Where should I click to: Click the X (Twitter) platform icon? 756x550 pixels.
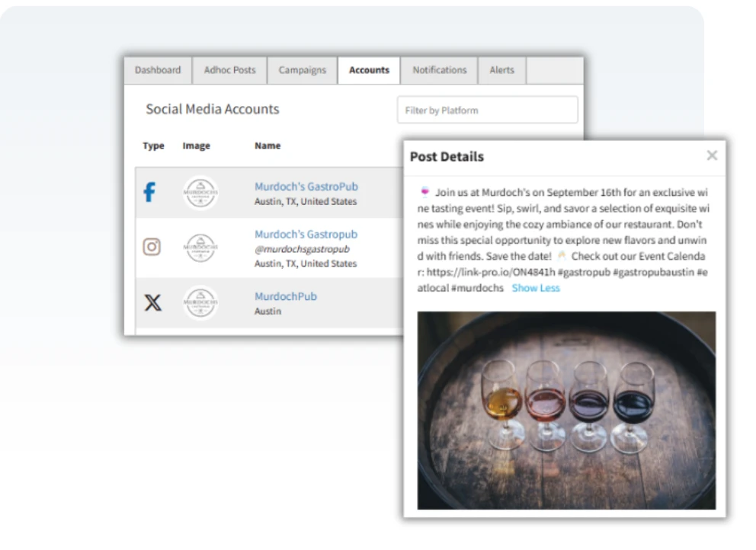click(x=153, y=303)
